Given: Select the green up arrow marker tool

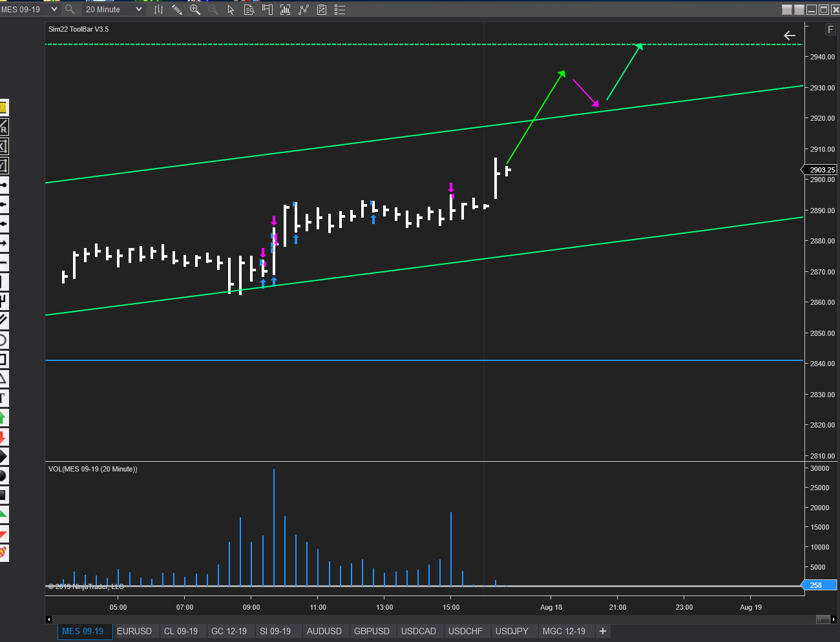Looking at the screenshot, I should [x=3, y=417].
